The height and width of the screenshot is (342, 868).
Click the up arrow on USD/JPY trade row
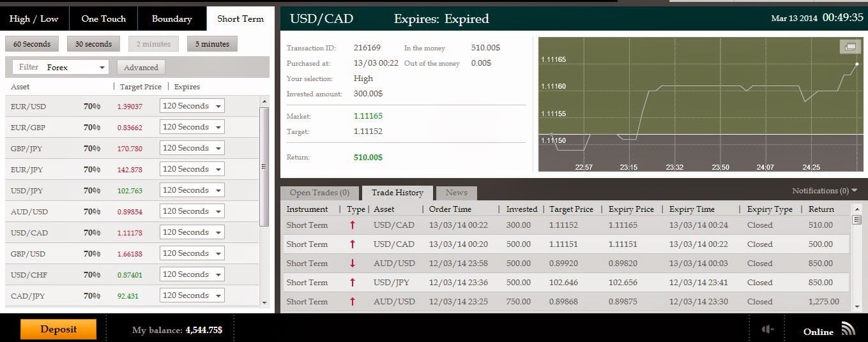352,283
